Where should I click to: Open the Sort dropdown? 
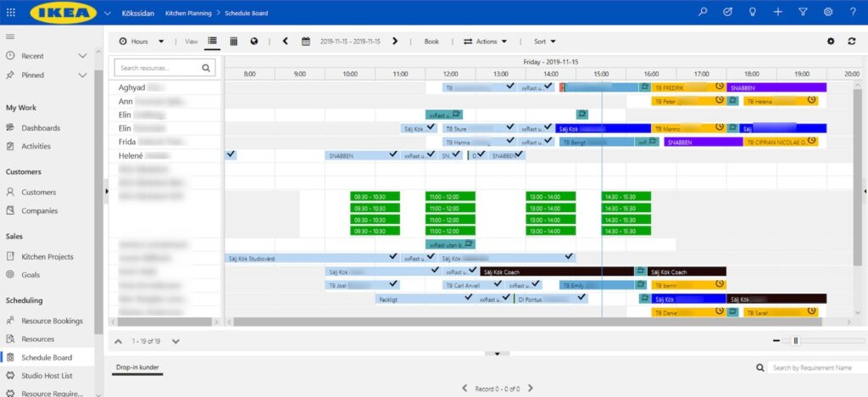[x=544, y=41]
